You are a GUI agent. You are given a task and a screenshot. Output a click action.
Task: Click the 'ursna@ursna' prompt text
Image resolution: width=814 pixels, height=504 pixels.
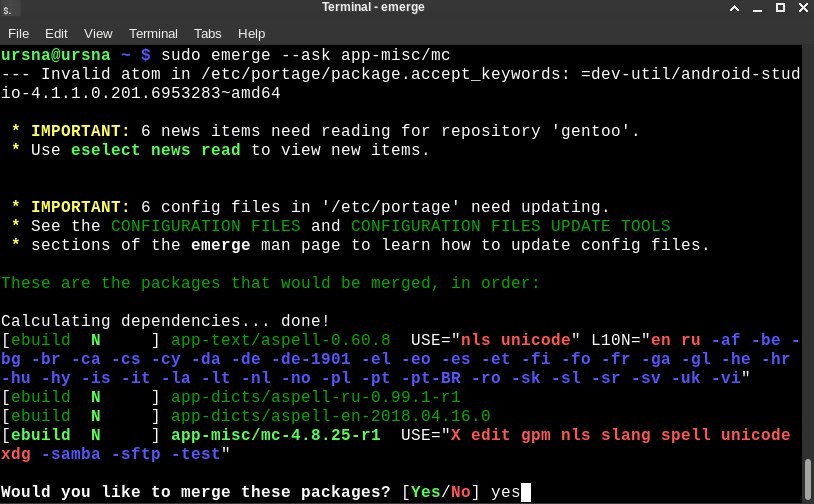[56, 55]
